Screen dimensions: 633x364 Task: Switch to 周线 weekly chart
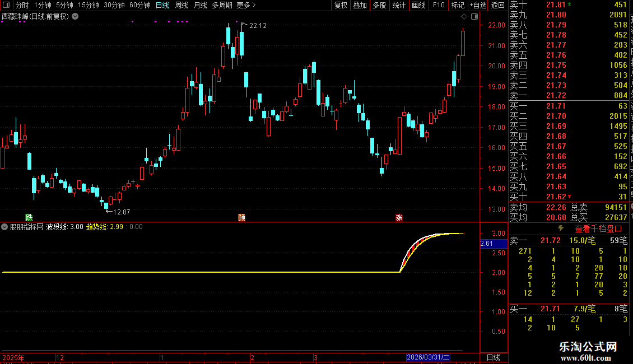(181, 5)
